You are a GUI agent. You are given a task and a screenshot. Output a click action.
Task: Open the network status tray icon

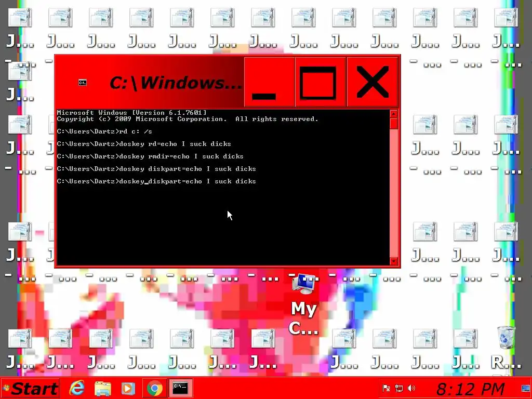(x=399, y=388)
